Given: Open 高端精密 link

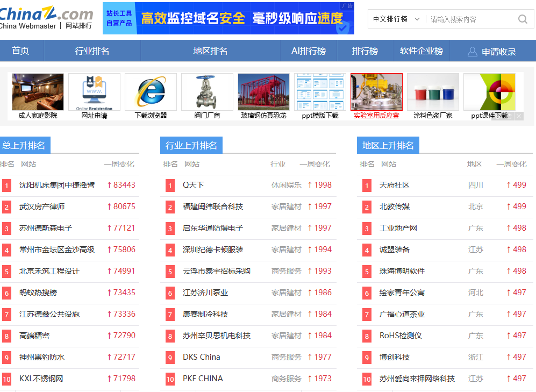Looking at the screenshot, I should click(x=34, y=336).
